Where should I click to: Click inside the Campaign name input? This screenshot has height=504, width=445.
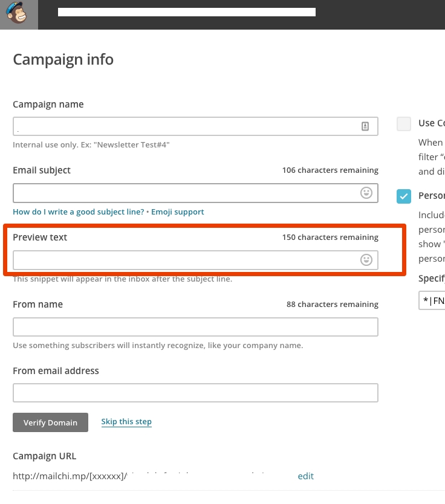pos(181,126)
